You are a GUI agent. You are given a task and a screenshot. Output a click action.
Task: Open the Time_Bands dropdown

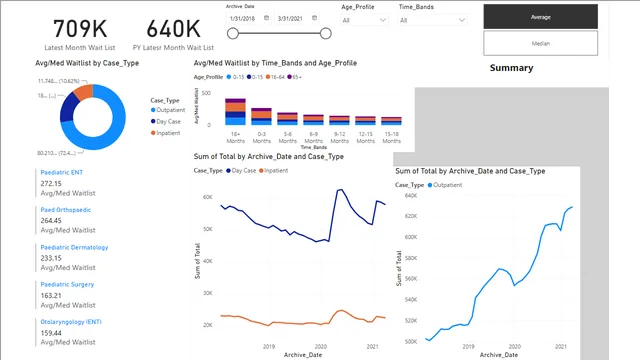click(x=432, y=20)
